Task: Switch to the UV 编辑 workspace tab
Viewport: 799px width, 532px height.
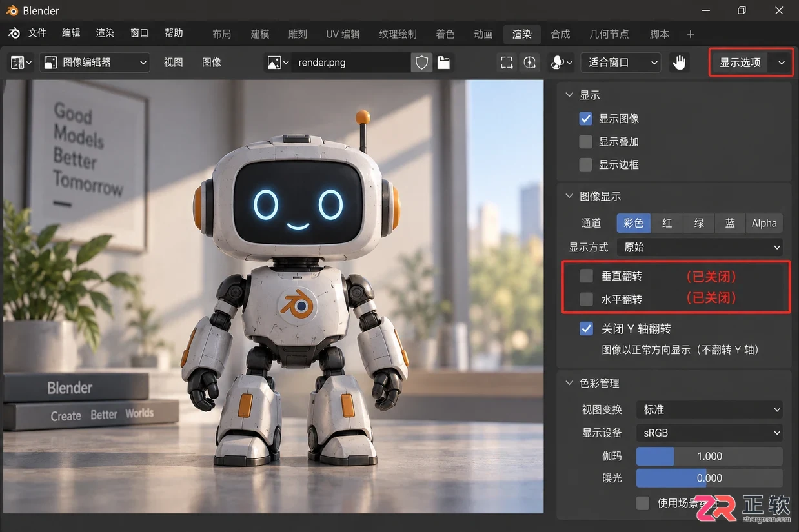Action: coord(343,34)
